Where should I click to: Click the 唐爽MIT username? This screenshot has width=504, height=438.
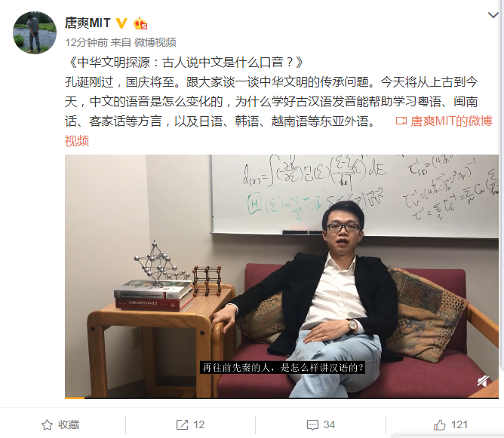pos(88,23)
